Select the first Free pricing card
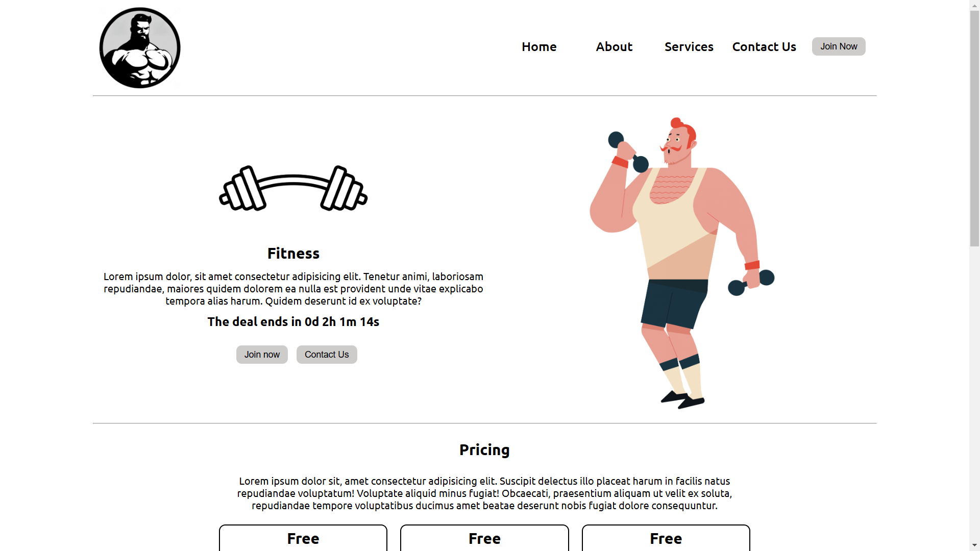980x551 pixels. point(303,538)
